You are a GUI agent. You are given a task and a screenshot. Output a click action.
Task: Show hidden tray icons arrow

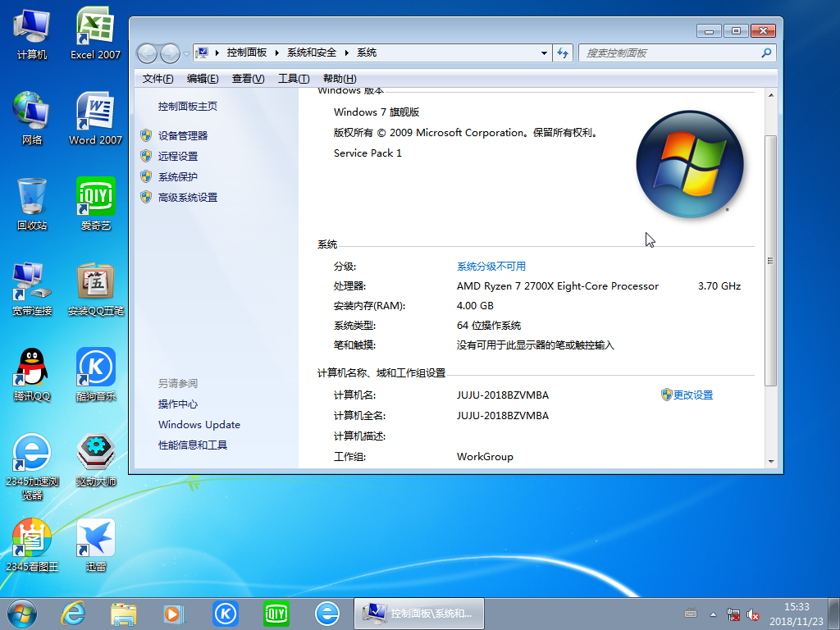713,614
